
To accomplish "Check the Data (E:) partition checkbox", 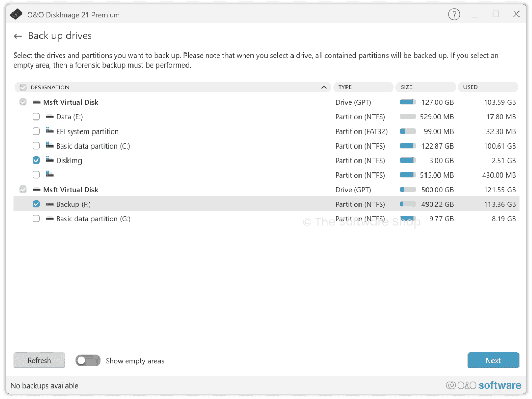I will [36, 117].
